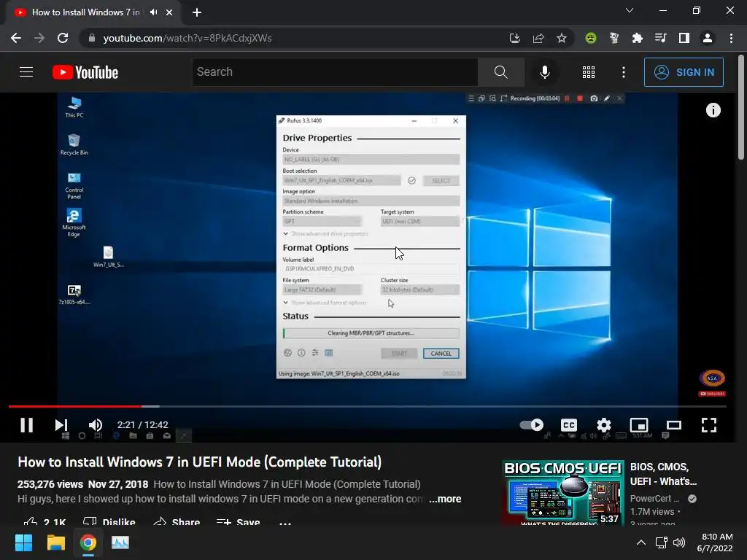Bookmark this tab with the star

(562, 38)
